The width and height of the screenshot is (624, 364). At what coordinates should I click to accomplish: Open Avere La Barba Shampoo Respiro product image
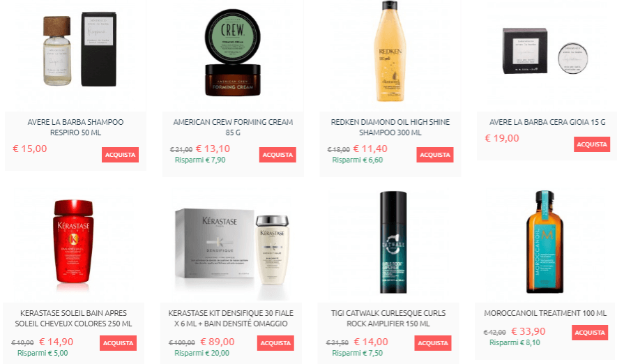(79, 50)
